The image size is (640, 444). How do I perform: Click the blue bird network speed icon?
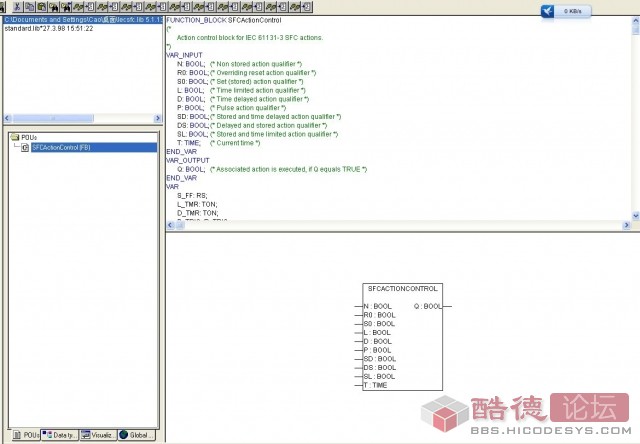549,11
